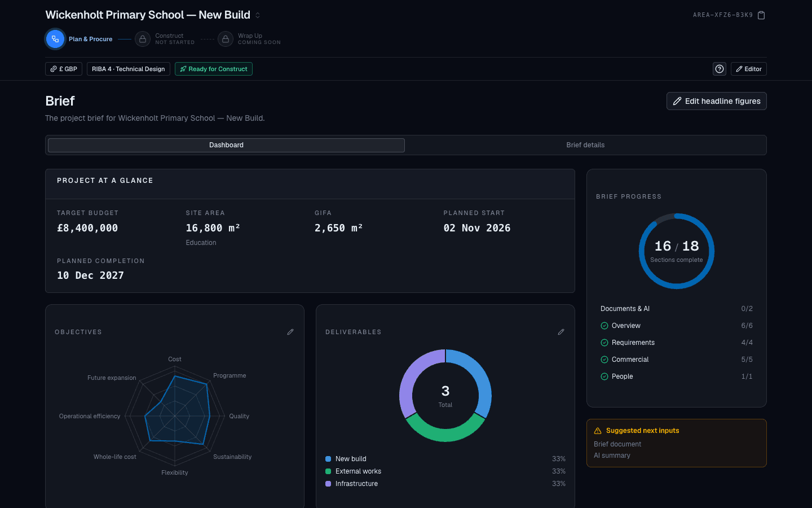Select the Documents & AI progress row
812x508 pixels.
(677, 309)
